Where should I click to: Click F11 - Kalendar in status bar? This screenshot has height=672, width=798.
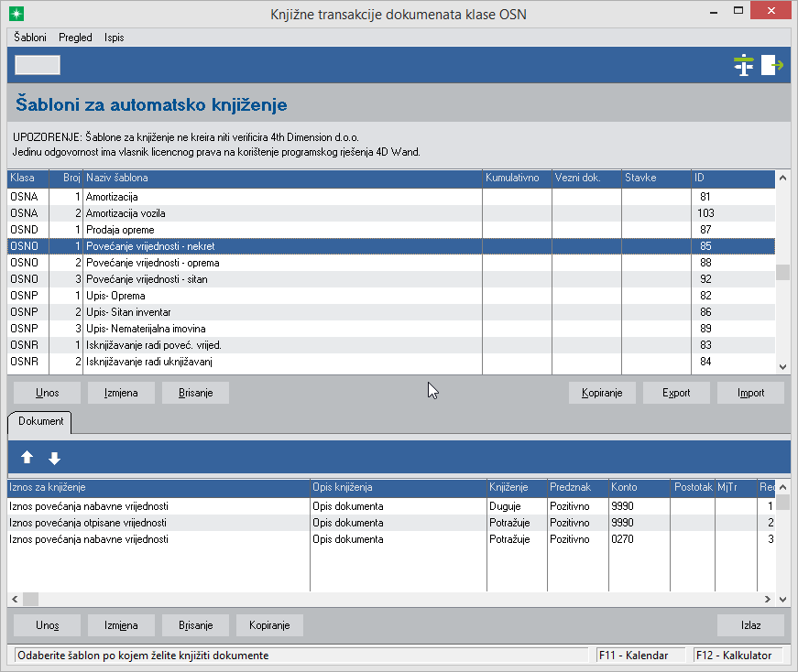point(640,656)
